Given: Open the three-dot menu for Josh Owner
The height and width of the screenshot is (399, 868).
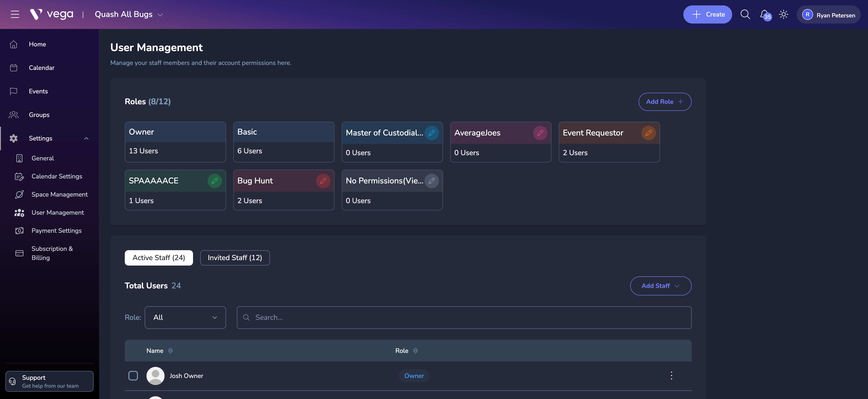Looking at the screenshot, I should pyautogui.click(x=671, y=375).
